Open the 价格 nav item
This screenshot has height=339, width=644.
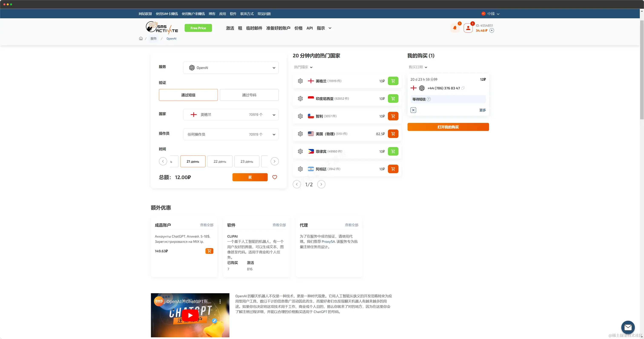(x=298, y=28)
